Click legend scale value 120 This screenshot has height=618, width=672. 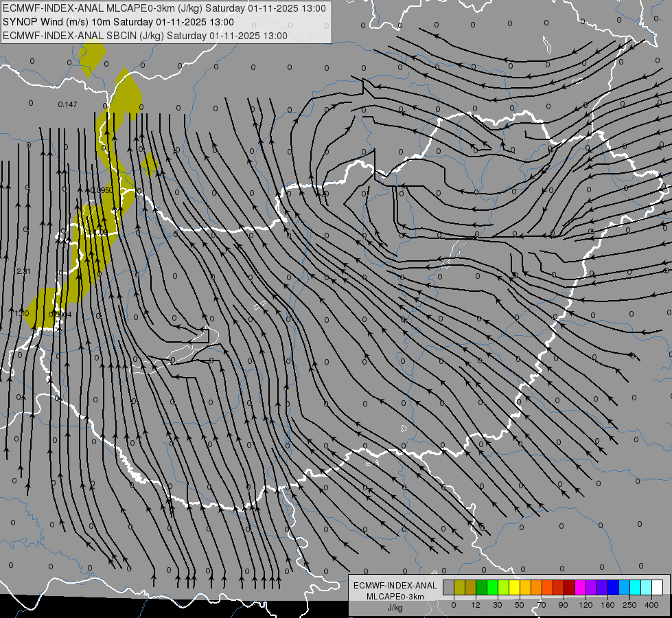586,605
